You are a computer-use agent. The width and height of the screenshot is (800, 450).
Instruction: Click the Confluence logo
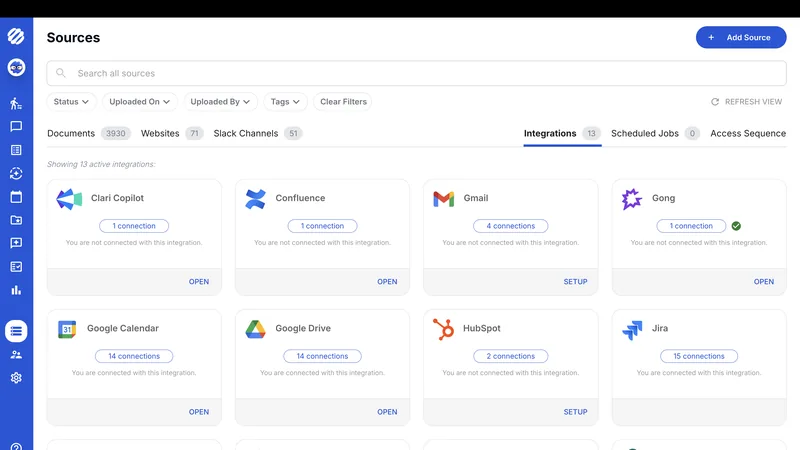tap(255, 199)
